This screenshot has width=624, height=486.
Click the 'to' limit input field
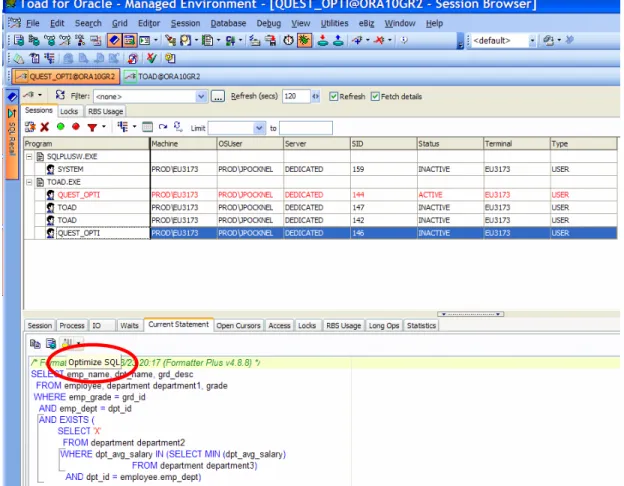coord(306,128)
